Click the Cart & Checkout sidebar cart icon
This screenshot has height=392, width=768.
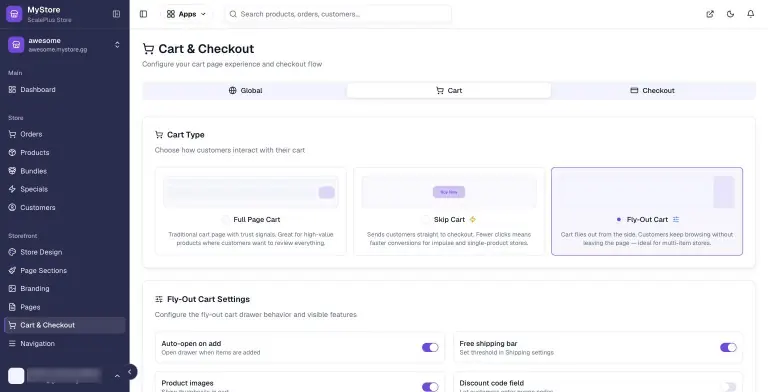tap(12, 325)
